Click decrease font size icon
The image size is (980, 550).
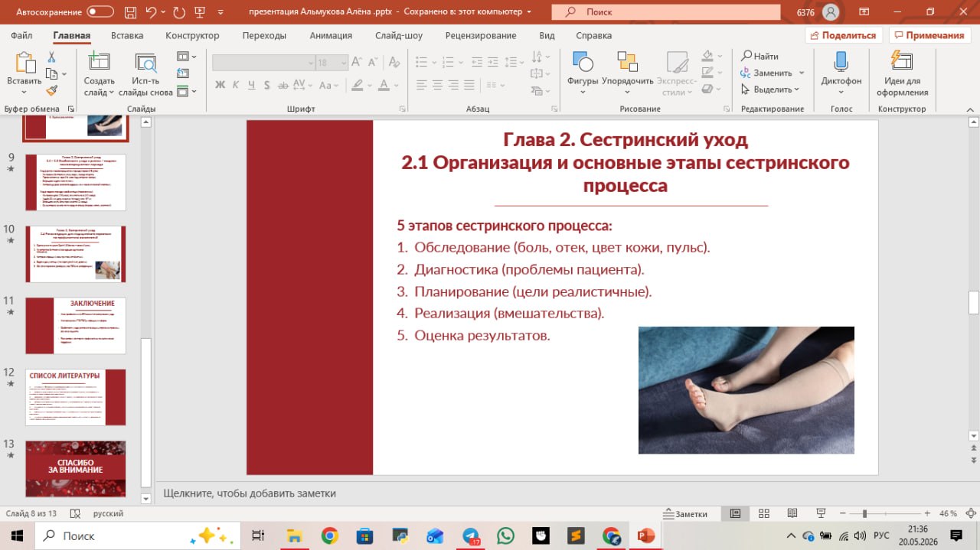374,63
